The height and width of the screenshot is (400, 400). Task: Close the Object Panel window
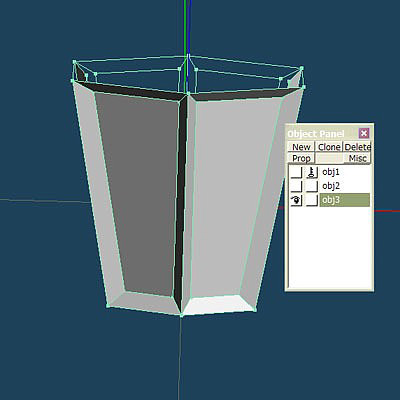364,133
